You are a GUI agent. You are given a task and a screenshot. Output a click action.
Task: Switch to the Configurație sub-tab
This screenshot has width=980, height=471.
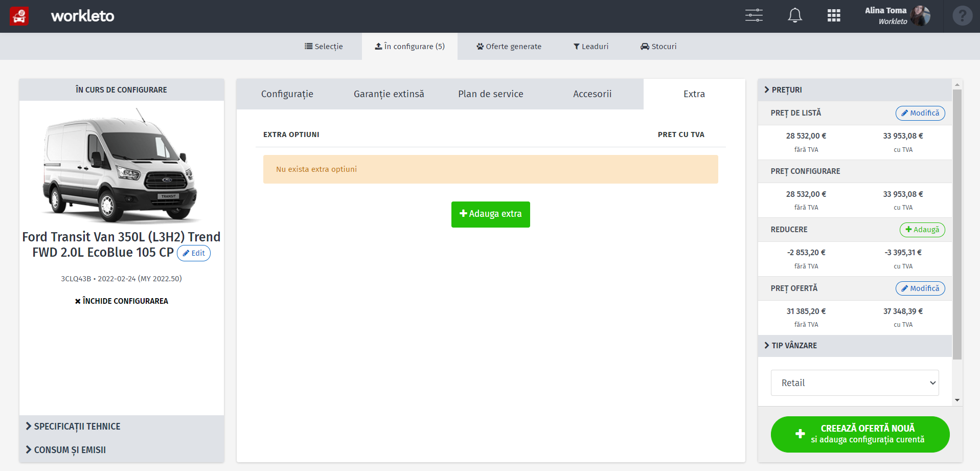tap(287, 94)
